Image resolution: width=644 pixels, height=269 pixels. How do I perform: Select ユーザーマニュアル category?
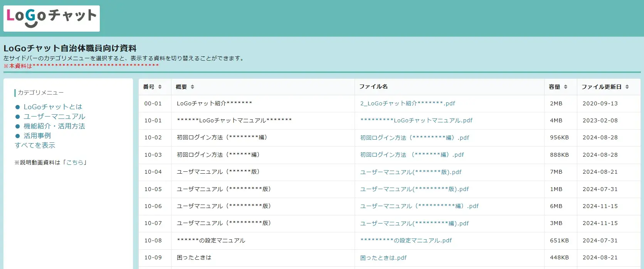point(54,117)
